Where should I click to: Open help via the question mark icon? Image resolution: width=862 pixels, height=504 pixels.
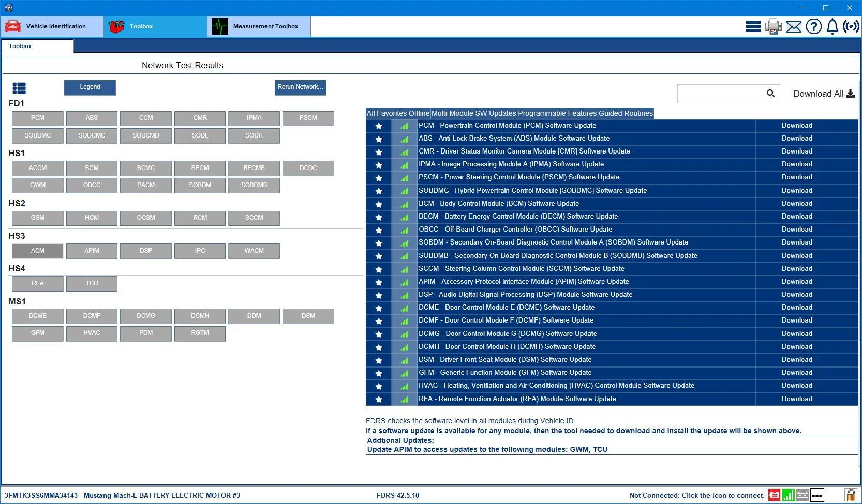pos(814,26)
